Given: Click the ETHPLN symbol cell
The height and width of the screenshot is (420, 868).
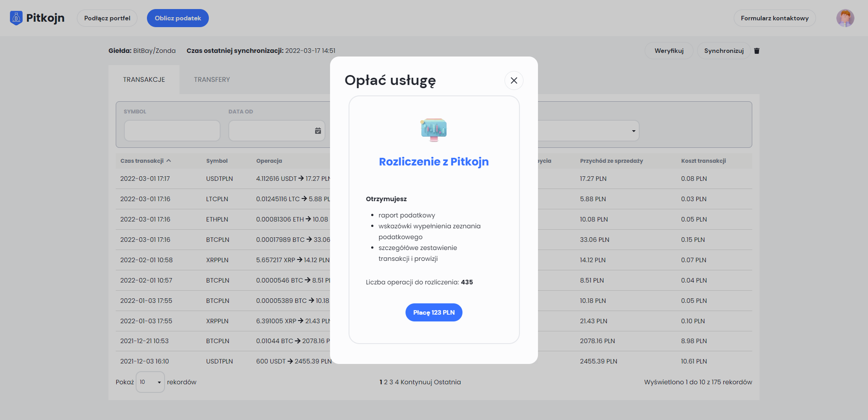Looking at the screenshot, I should [x=217, y=219].
